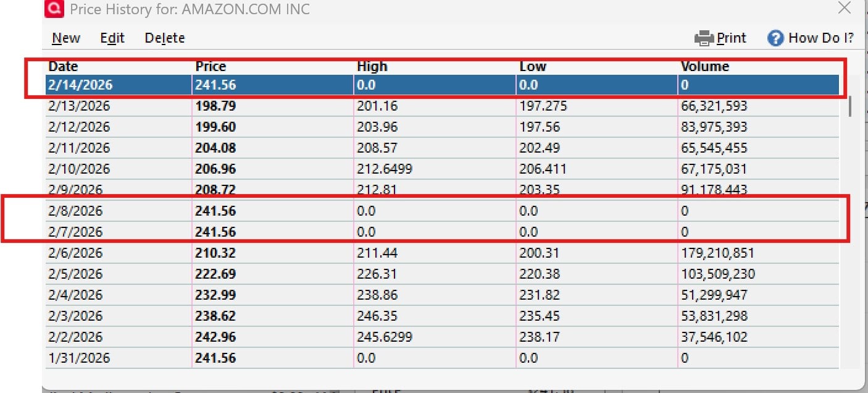
Task: Click the low value 202.49
Action: pyautogui.click(x=539, y=148)
